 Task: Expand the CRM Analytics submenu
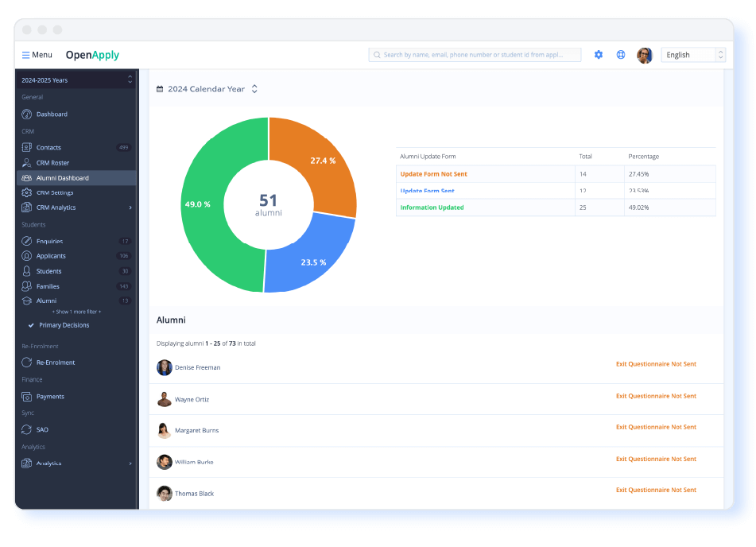(x=130, y=208)
